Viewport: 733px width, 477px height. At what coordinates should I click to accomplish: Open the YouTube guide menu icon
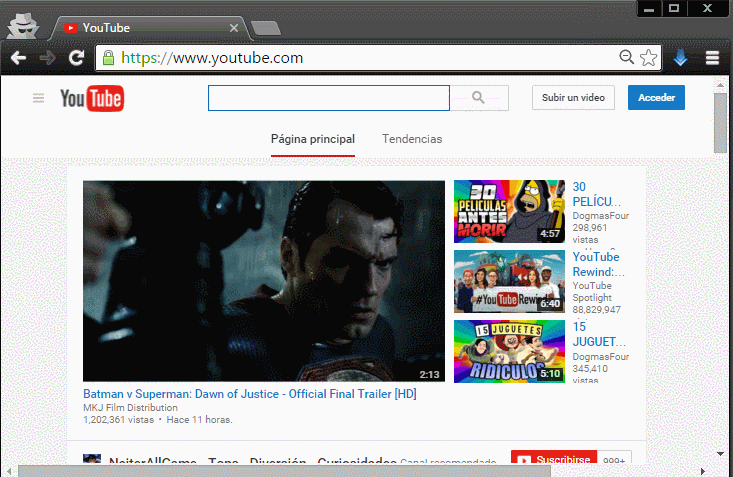coord(38,98)
